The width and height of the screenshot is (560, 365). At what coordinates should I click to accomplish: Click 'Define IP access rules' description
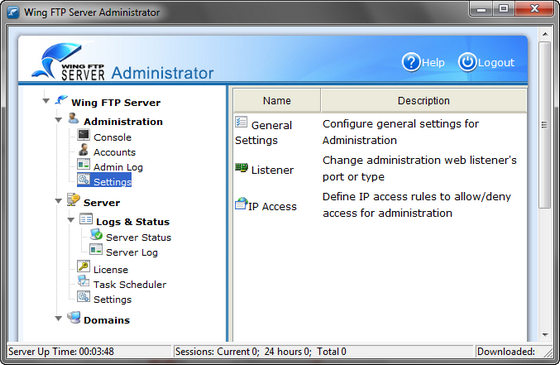[416, 205]
